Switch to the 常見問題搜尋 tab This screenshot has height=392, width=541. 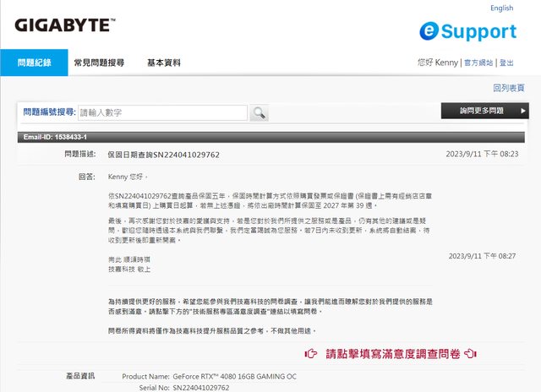pyautogui.click(x=99, y=63)
